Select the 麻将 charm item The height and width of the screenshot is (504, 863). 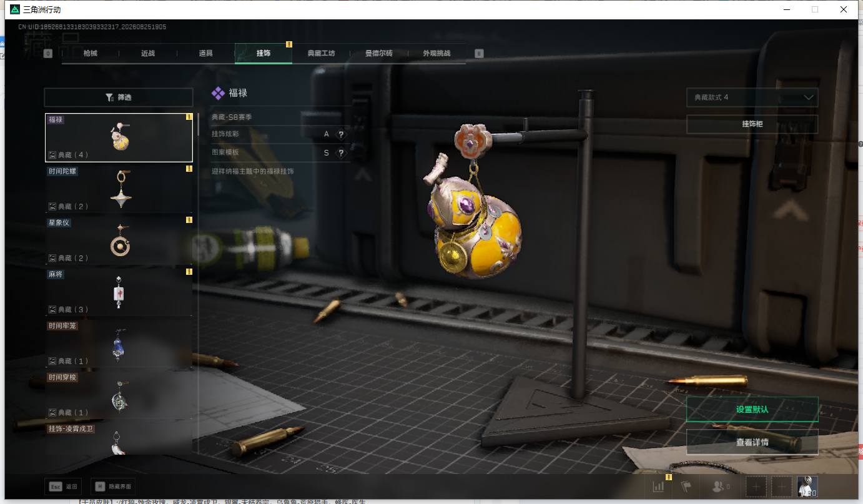pos(119,292)
